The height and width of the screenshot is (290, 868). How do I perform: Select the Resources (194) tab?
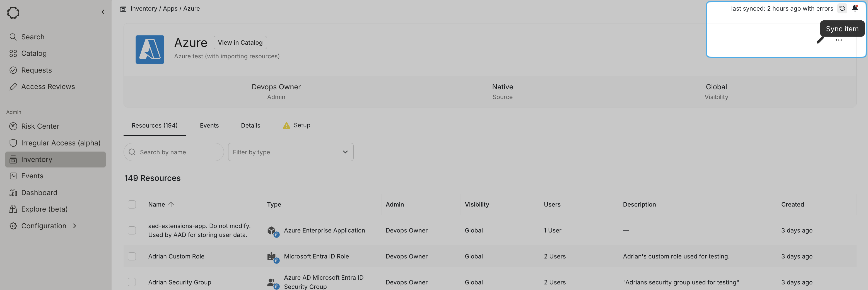(154, 125)
